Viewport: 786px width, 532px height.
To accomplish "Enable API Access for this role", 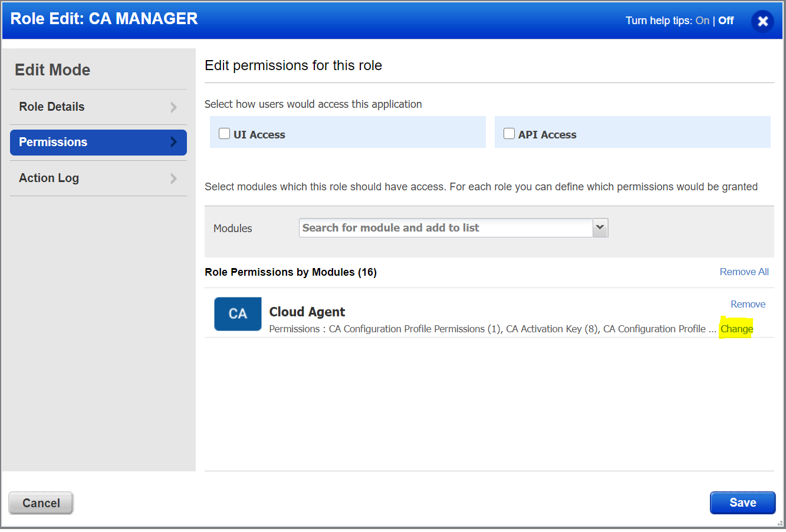I will pyautogui.click(x=509, y=133).
